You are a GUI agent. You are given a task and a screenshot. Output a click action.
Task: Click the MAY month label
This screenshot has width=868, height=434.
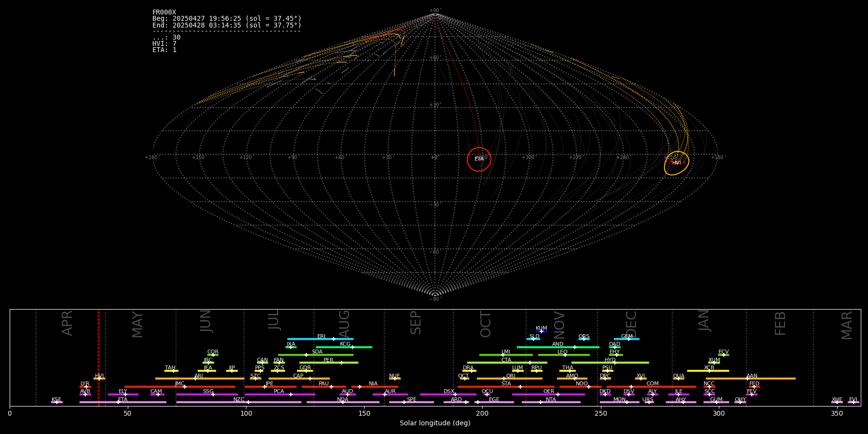pos(137,325)
